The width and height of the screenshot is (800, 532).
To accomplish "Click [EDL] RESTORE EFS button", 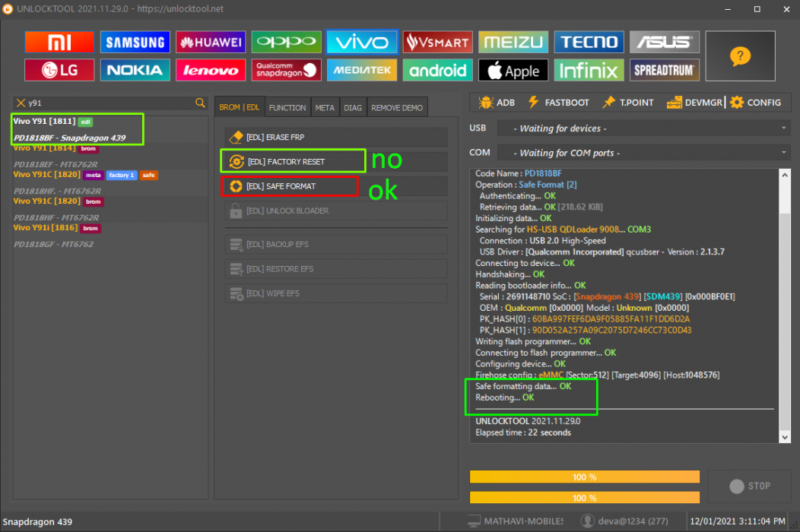I will [336, 269].
